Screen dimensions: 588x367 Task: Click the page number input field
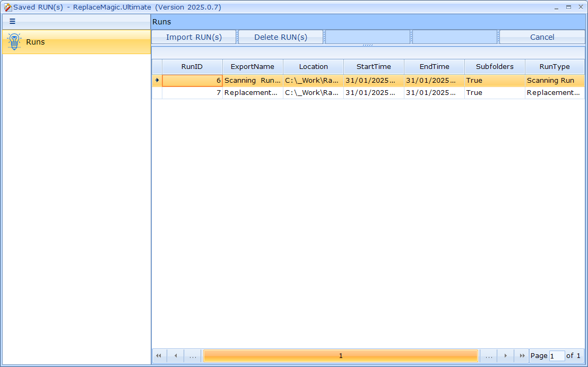[x=556, y=356]
